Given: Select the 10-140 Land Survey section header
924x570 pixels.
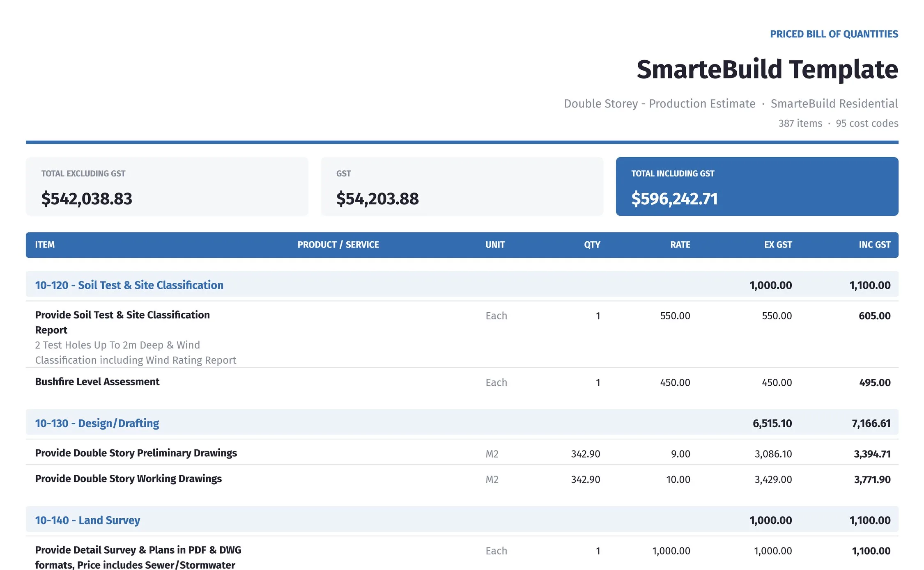Looking at the screenshot, I should [462, 519].
